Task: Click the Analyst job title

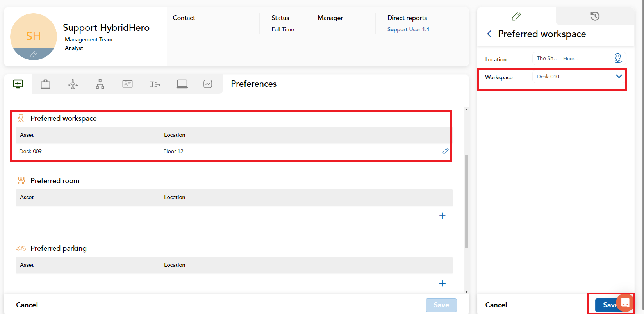Action: [74, 48]
